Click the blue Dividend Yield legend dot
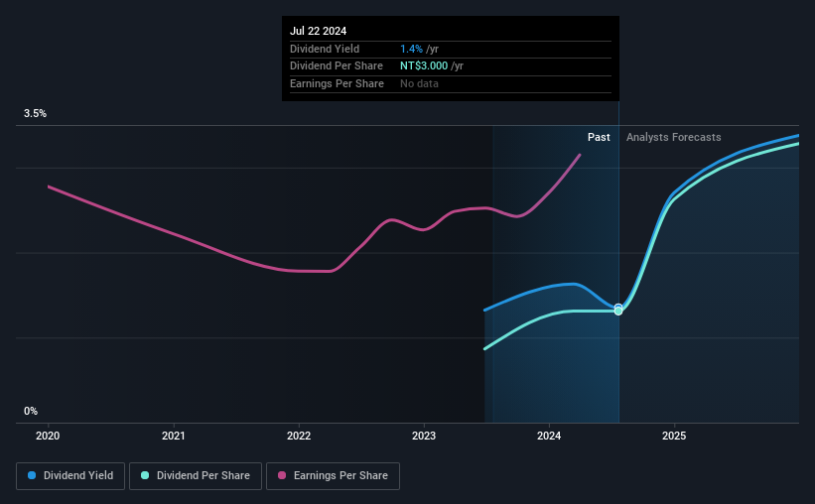815x504 pixels. (32, 475)
